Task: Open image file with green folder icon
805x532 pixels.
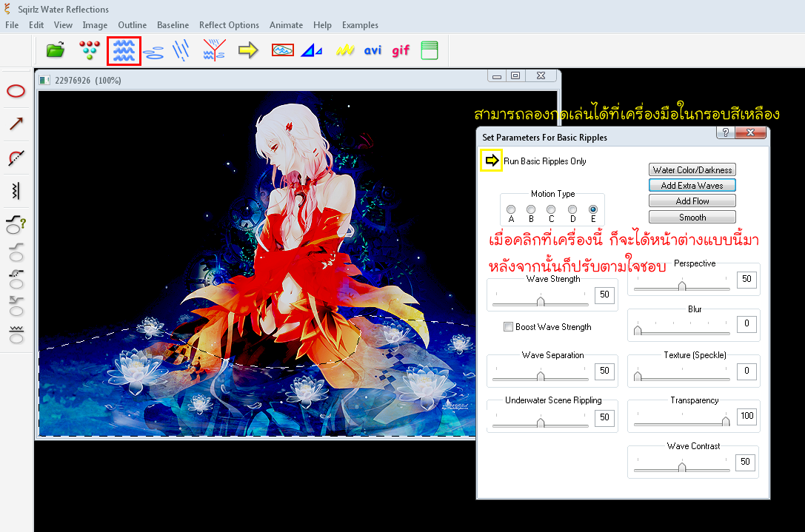Action: coord(56,50)
